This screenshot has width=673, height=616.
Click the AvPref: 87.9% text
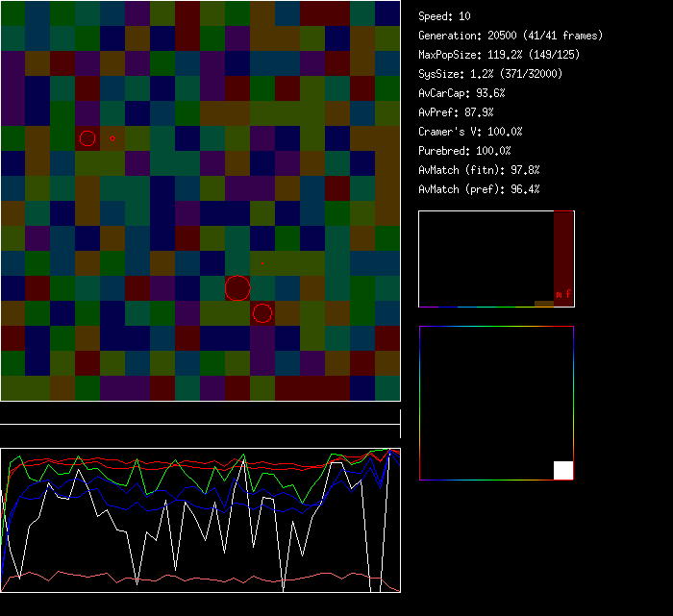[456, 112]
